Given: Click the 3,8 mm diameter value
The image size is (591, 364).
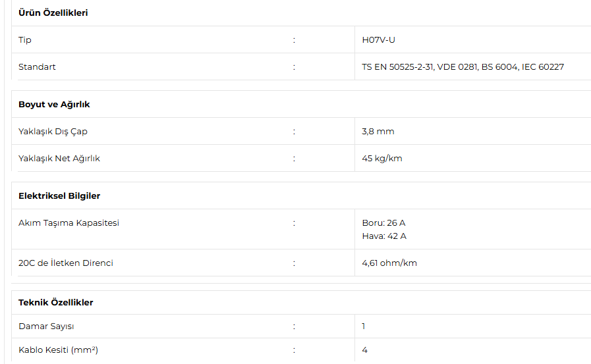Looking at the screenshot, I should pyautogui.click(x=378, y=132).
